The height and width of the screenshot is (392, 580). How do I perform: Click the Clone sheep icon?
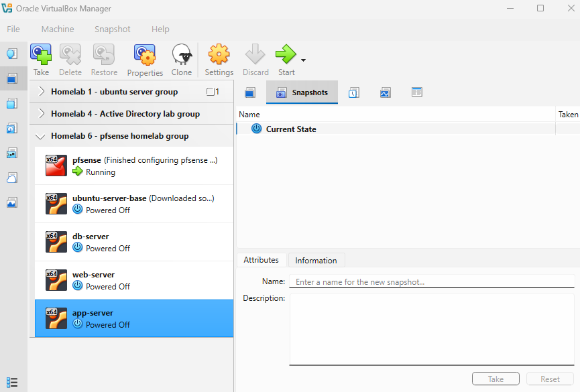182,54
